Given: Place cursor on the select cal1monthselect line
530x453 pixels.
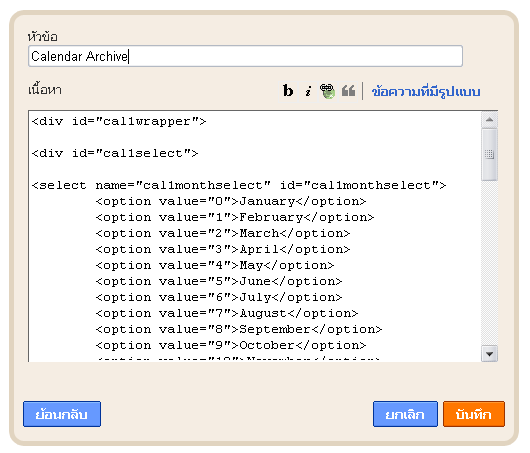Looking at the screenshot, I should (239, 185).
